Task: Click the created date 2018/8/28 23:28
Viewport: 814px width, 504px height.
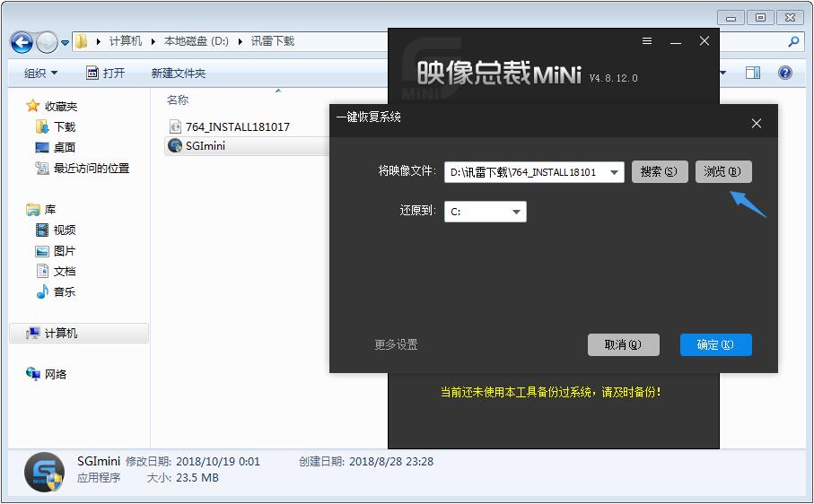Action: [391, 462]
